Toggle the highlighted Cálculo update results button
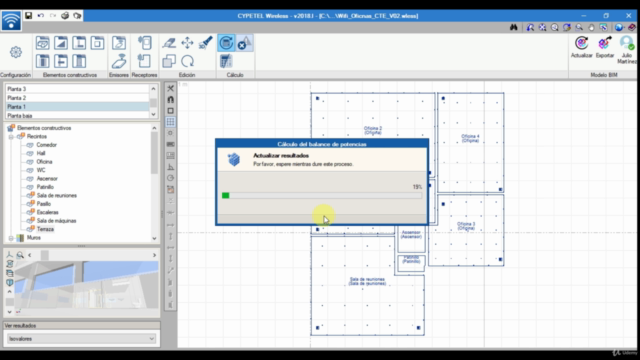Viewport: 640px width, 360px height. tap(226, 43)
